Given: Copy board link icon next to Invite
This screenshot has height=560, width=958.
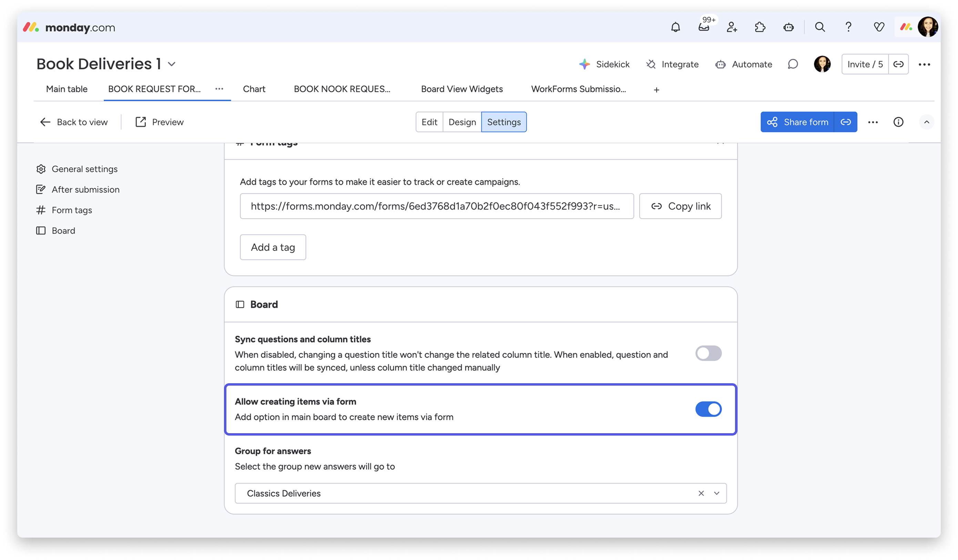Looking at the screenshot, I should [898, 64].
